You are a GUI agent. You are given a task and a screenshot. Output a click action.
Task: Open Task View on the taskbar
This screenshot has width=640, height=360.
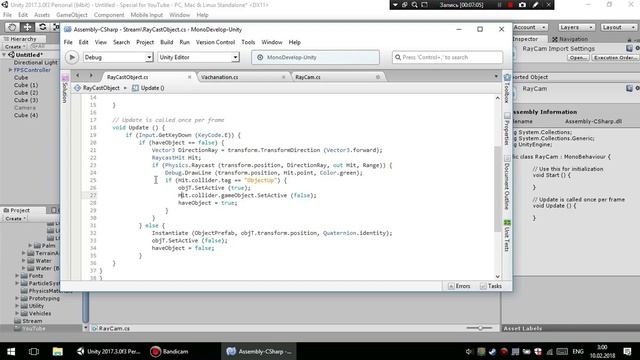click(34, 351)
